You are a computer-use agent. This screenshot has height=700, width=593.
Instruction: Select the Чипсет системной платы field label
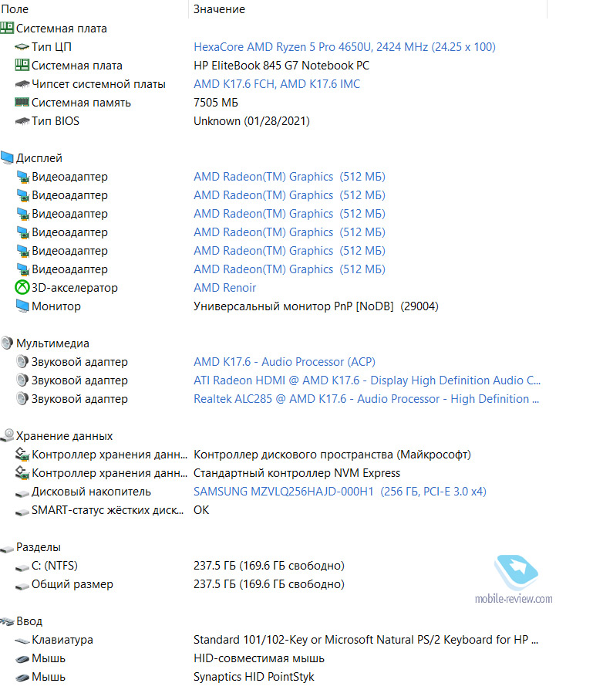pyautogui.click(x=99, y=84)
